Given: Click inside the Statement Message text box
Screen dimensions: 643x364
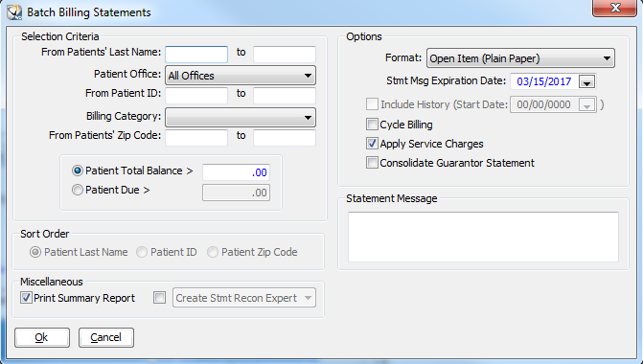Looking at the screenshot, I should 483,237.
